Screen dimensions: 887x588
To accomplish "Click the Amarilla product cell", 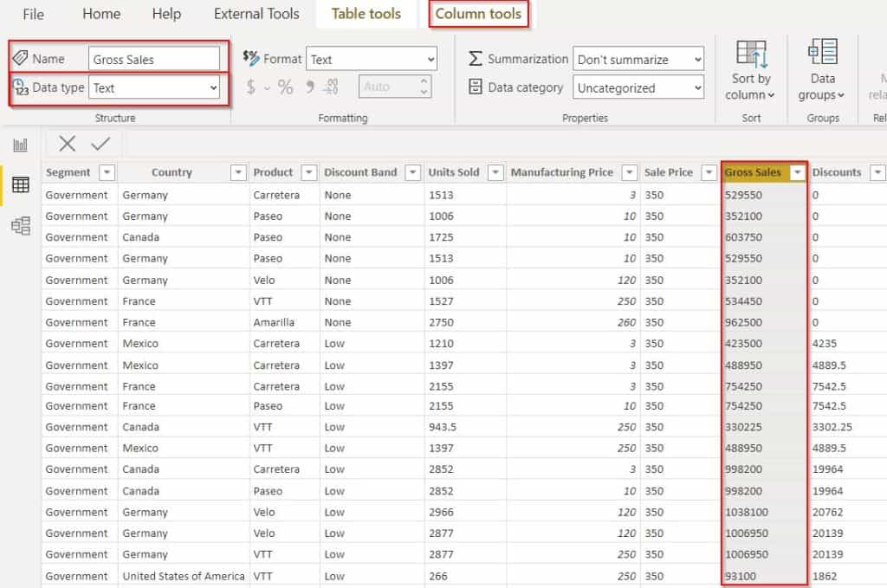I will pos(274,322).
